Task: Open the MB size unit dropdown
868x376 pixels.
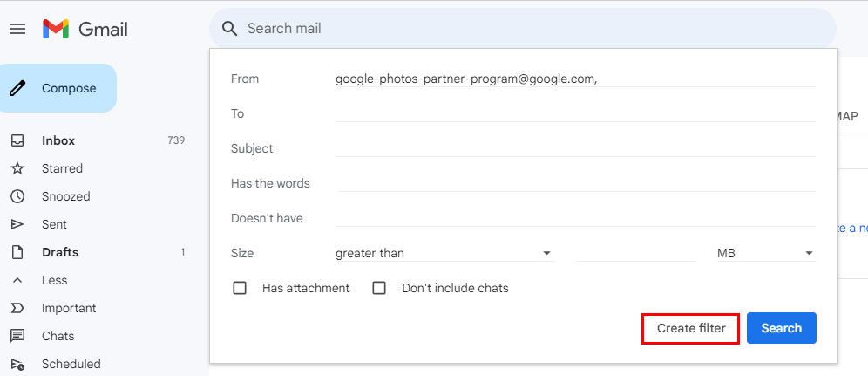Action: [764, 253]
